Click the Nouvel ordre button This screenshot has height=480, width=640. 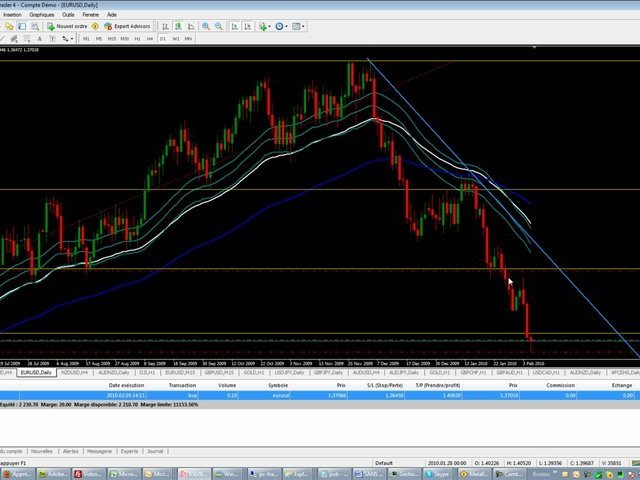coord(67,26)
